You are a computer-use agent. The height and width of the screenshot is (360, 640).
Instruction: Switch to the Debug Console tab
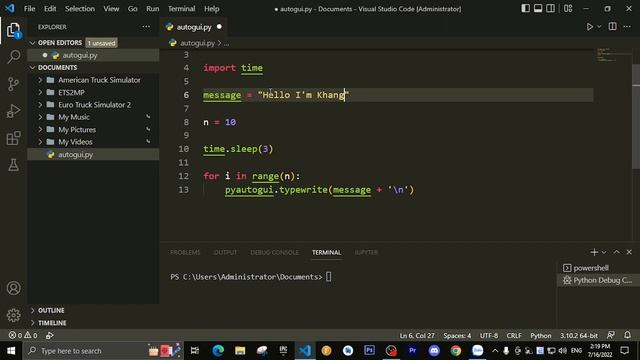click(274, 253)
